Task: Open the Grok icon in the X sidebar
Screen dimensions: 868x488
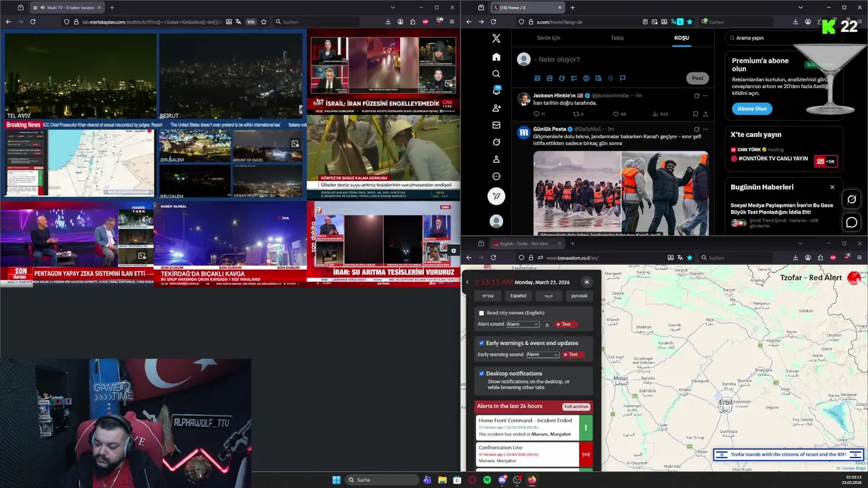Action: pyautogui.click(x=496, y=142)
